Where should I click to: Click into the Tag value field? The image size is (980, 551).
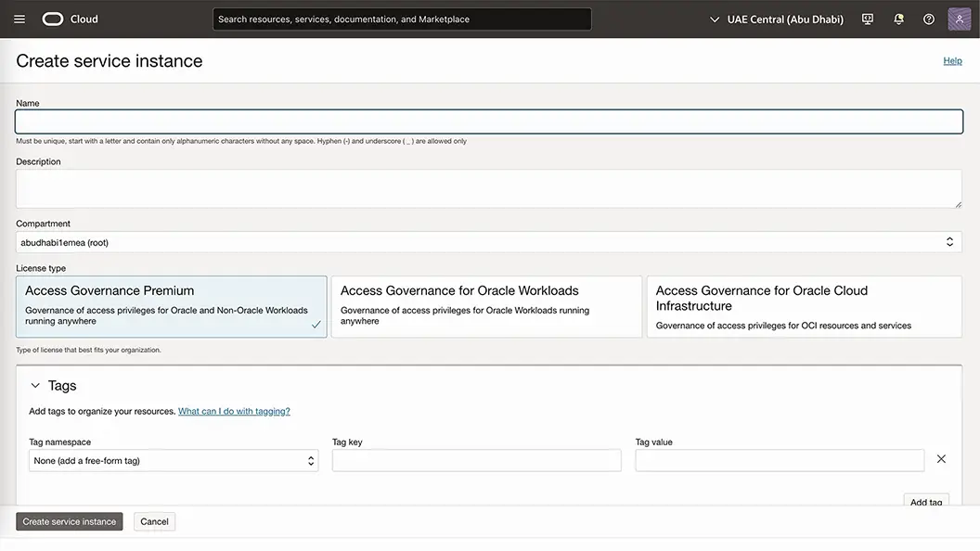[780, 460]
